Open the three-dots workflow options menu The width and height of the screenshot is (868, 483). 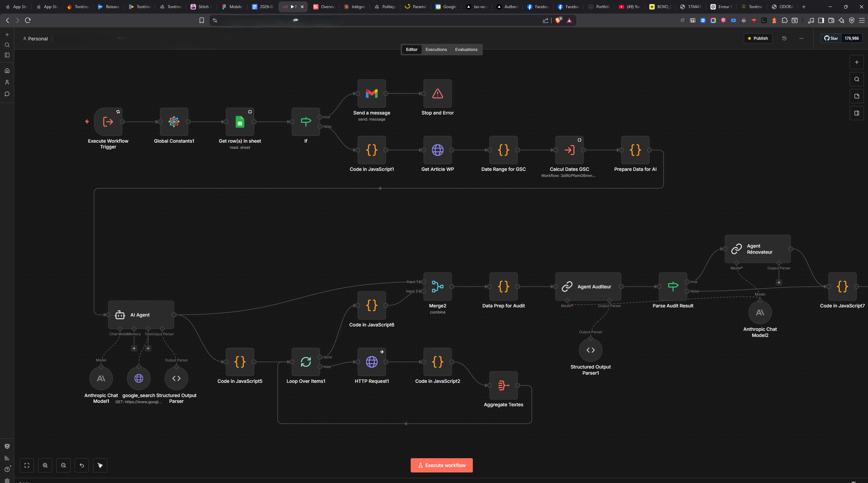[801, 38]
